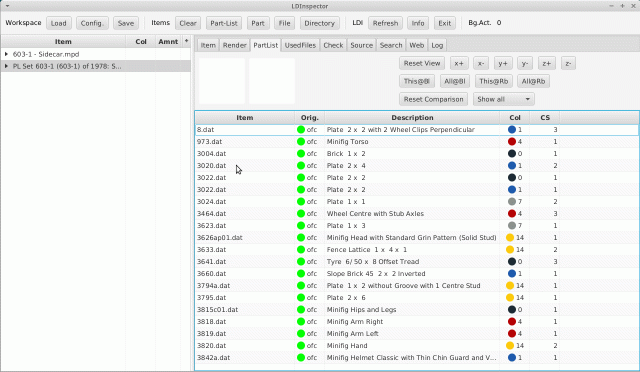The height and width of the screenshot is (372, 640).
Task: Open the Check tab
Action: click(333, 45)
